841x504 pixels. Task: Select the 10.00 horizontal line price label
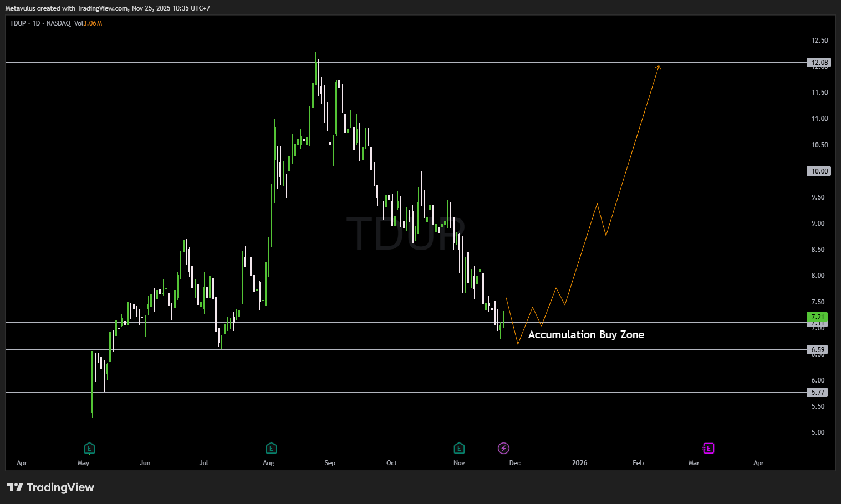point(817,171)
